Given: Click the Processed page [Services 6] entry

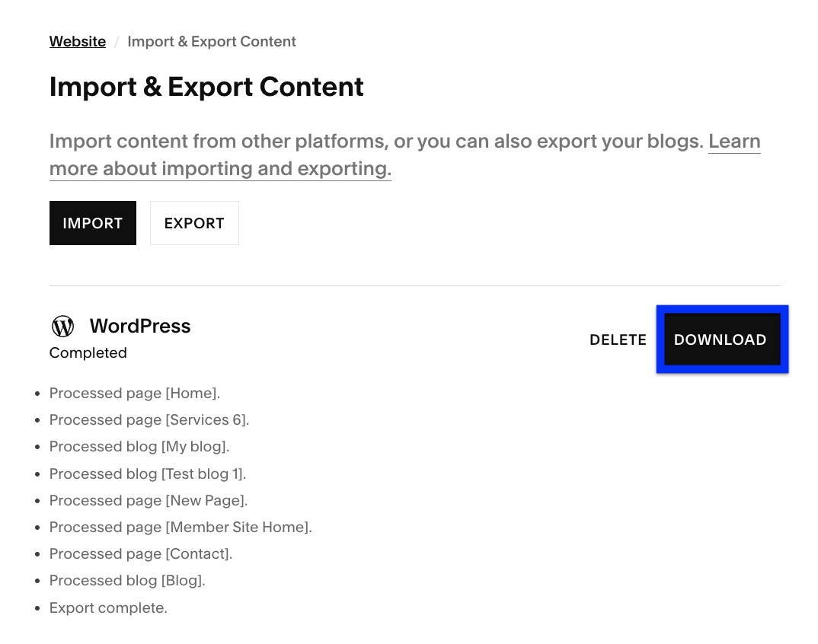Looking at the screenshot, I should coord(149,419).
